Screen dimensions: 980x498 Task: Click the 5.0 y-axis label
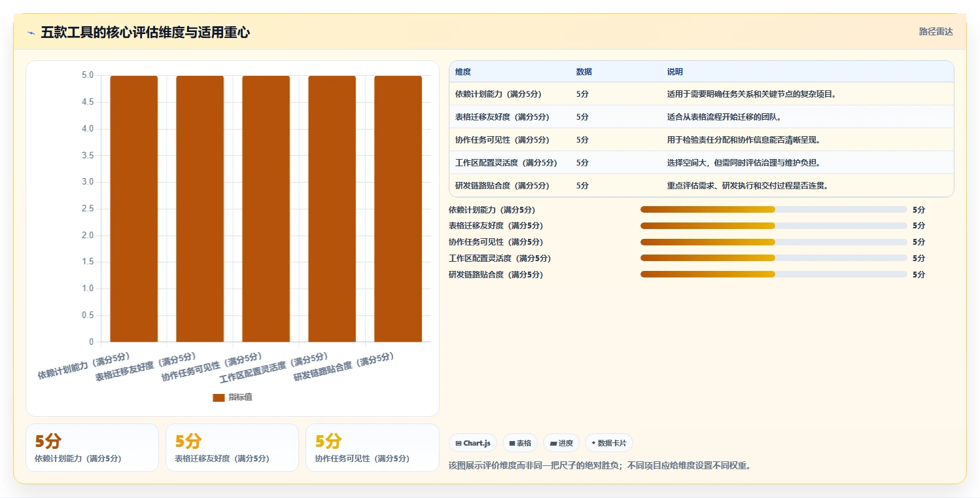pyautogui.click(x=87, y=75)
